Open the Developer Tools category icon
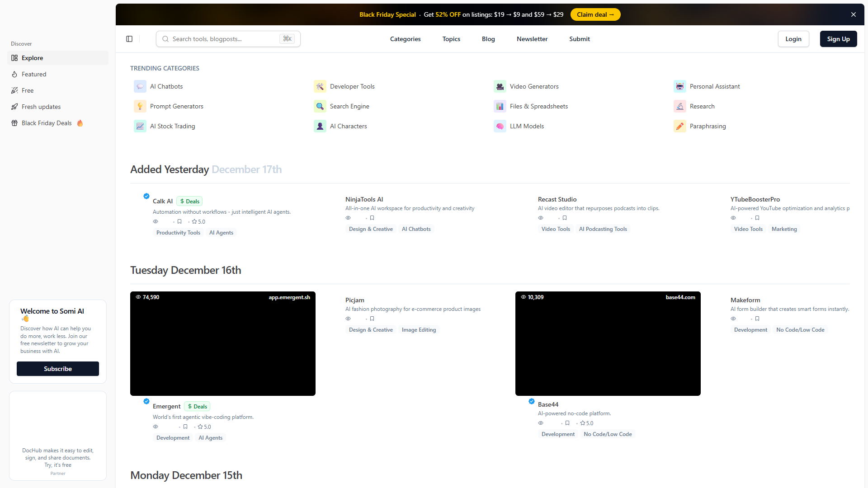868x488 pixels. [320, 86]
